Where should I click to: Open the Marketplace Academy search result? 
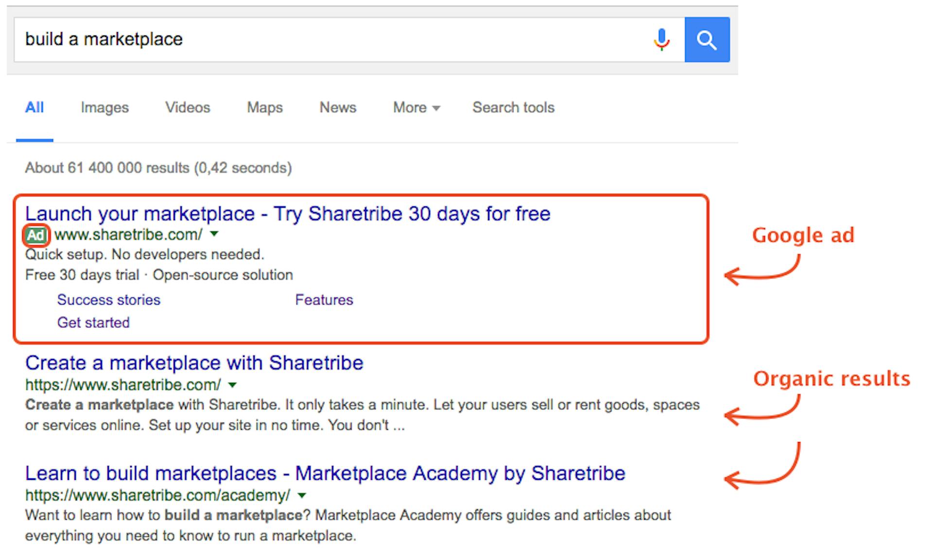tap(326, 473)
